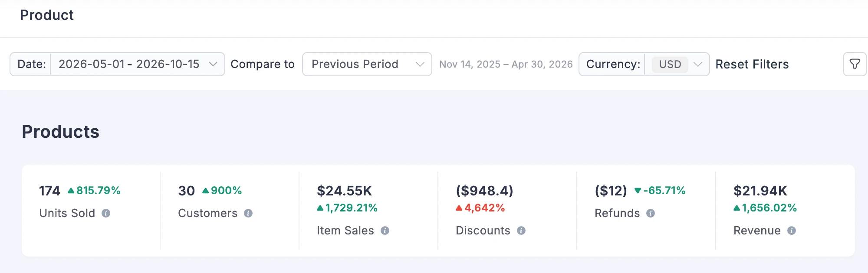Click the Units Sold label
Viewport: 868px width, 273px height.
67,213
